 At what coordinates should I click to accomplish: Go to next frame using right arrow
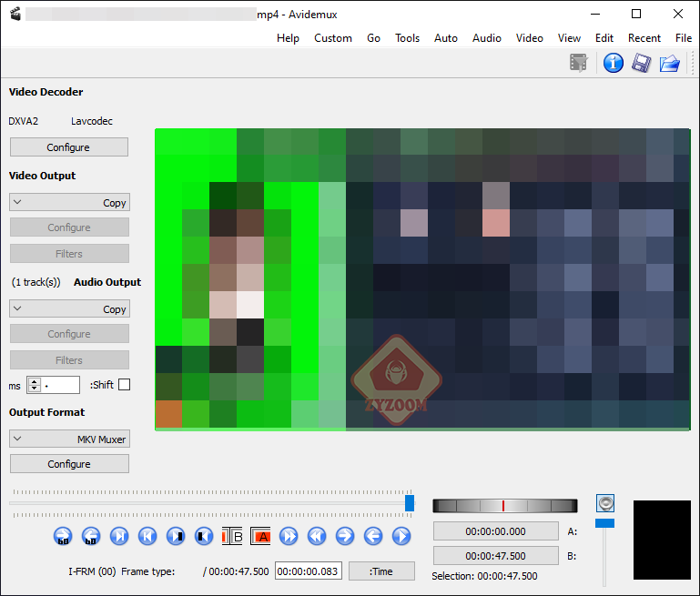pos(345,536)
